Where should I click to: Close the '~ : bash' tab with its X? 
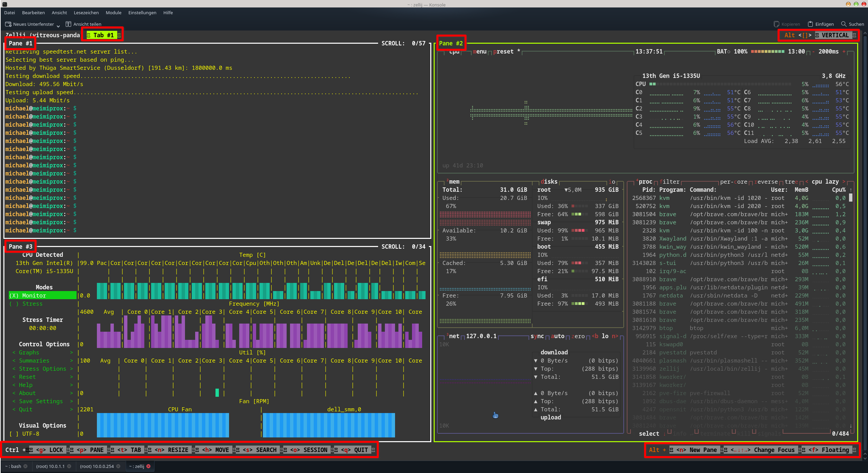tap(25, 466)
